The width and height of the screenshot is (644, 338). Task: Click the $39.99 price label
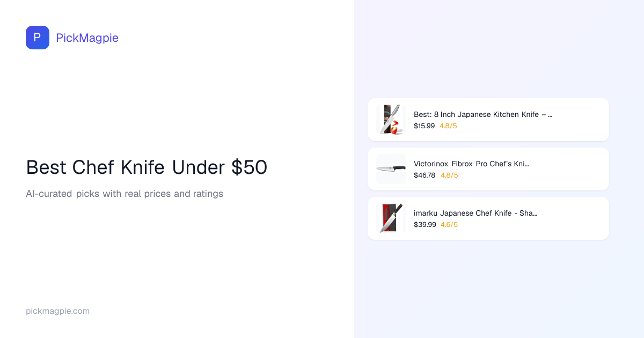(425, 225)
